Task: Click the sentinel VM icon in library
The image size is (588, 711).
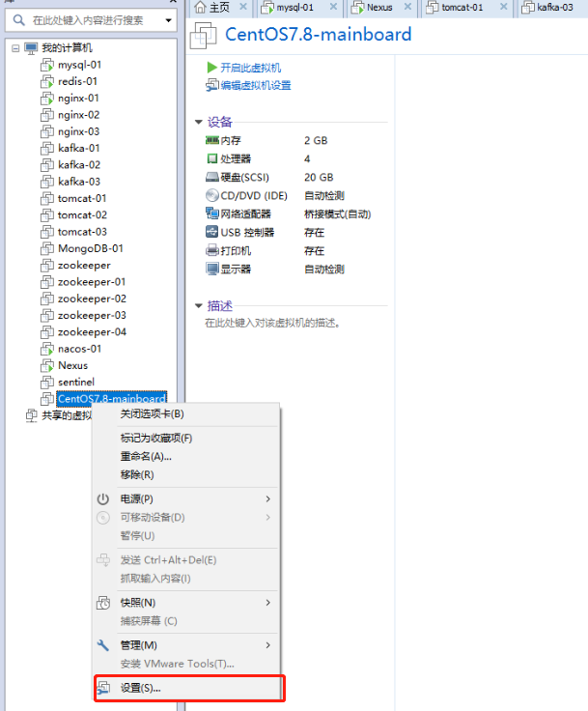Action: [46, 383]
